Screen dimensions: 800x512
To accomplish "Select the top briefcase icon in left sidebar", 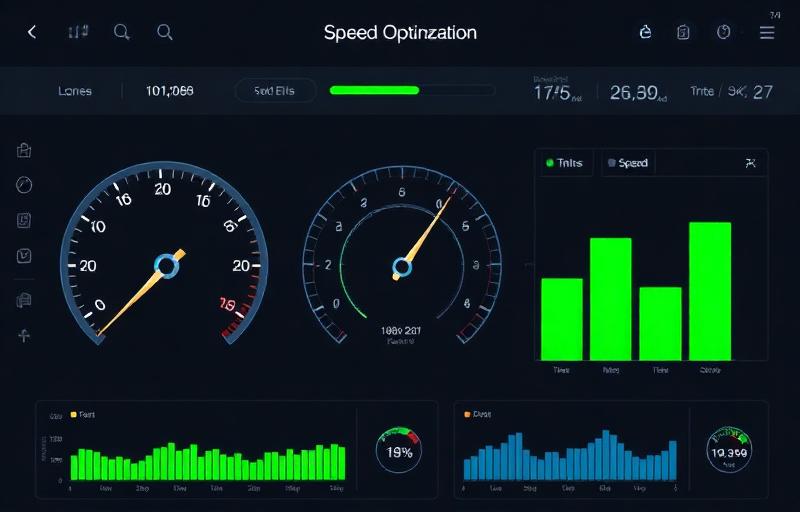I will 25,150.
